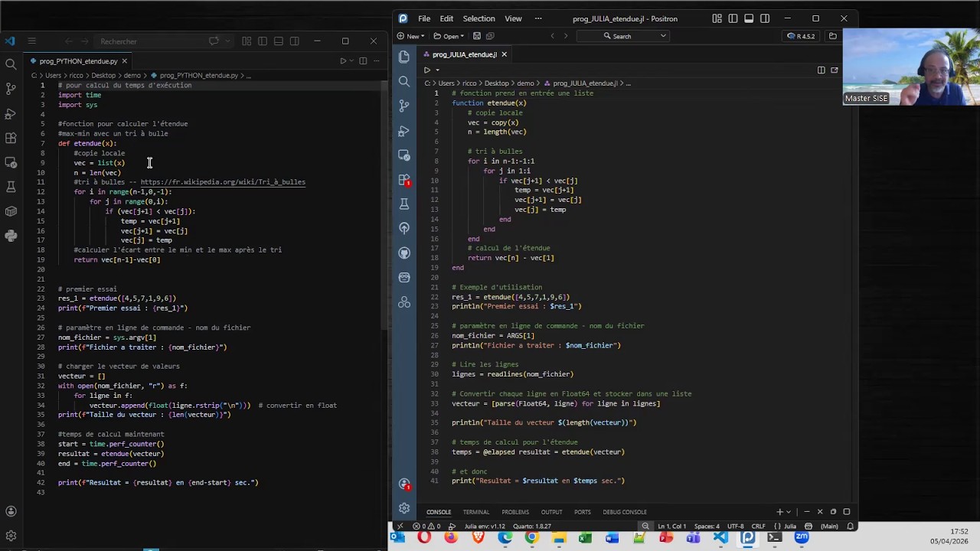Click the CRLF line ending indicator
This screenshot has width=980, height=551.
(758, 527)
